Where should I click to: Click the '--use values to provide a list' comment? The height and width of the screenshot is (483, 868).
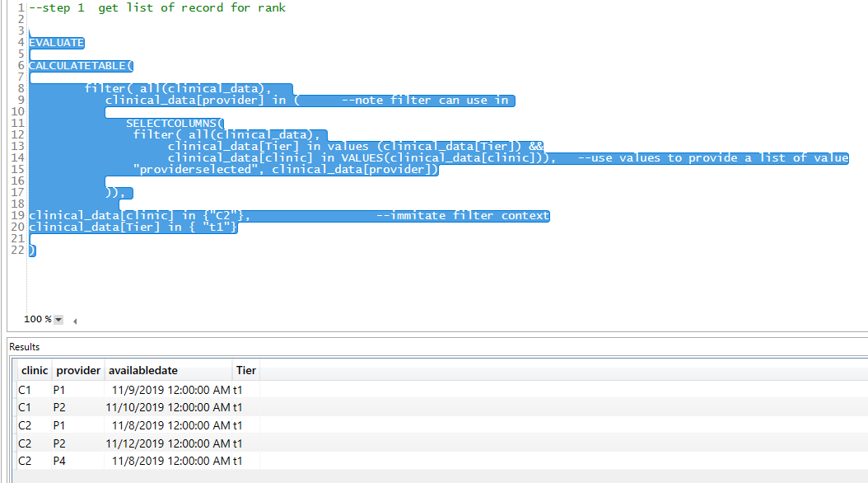click(713, 158)
